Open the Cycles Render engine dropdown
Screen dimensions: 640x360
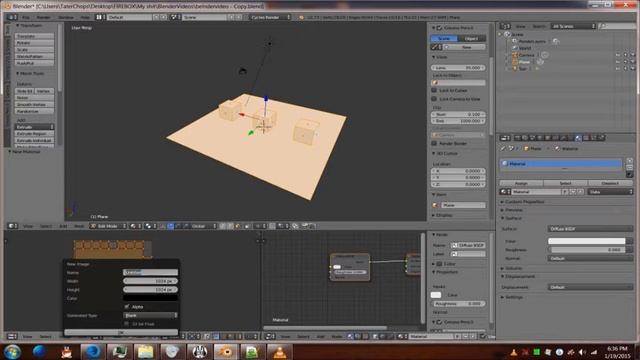(x=270, y=18)
